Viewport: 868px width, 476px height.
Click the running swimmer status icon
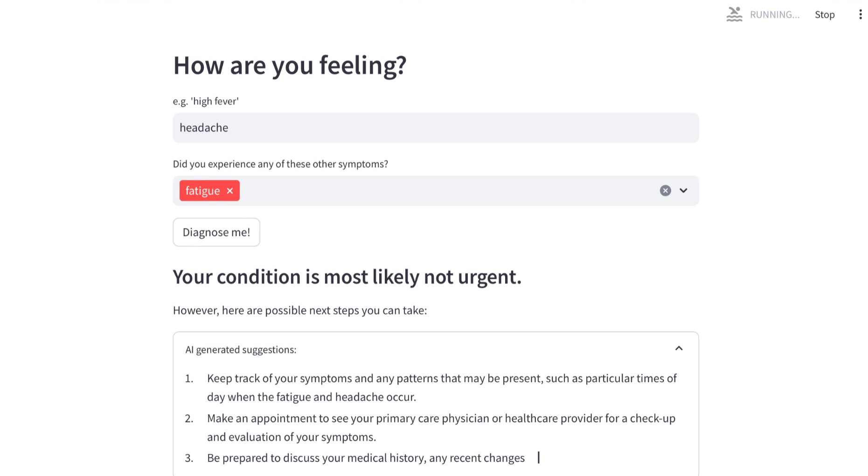(734, 14)
